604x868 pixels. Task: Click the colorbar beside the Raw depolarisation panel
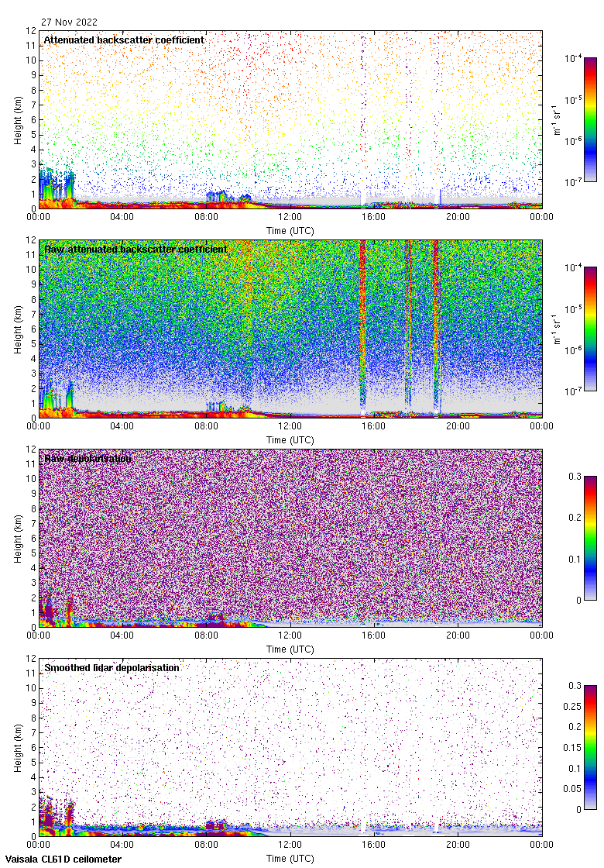pos(590,538)
